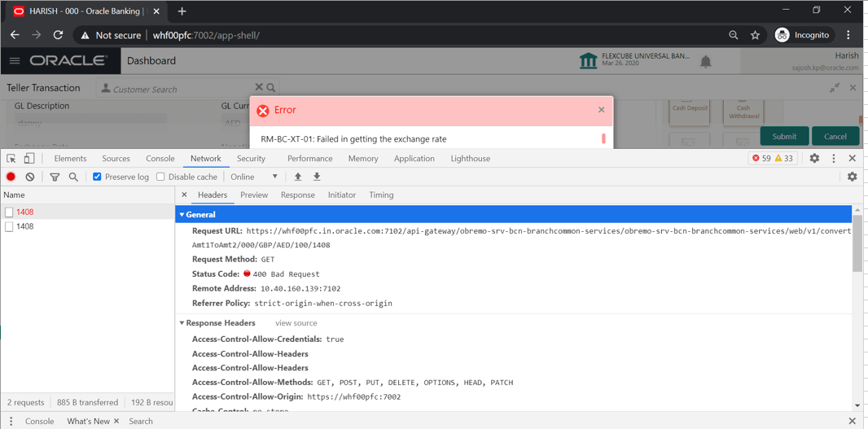Click the Flexcube bank branch icon

[588, 61]
